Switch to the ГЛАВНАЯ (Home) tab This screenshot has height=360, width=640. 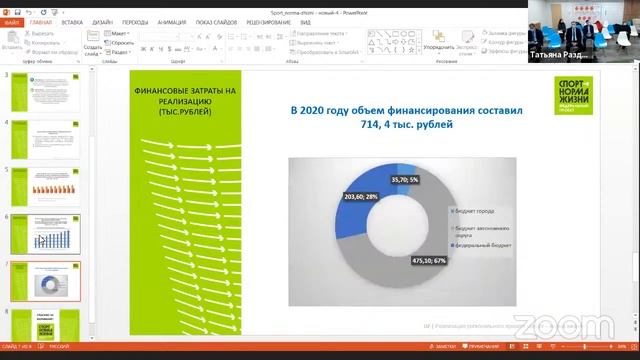pos(41,22)
